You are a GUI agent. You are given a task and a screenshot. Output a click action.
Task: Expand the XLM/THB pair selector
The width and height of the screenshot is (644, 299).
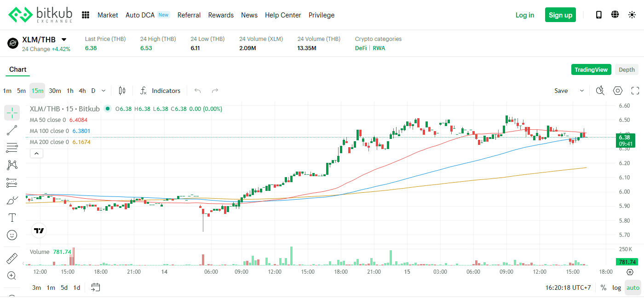(64, 40)
